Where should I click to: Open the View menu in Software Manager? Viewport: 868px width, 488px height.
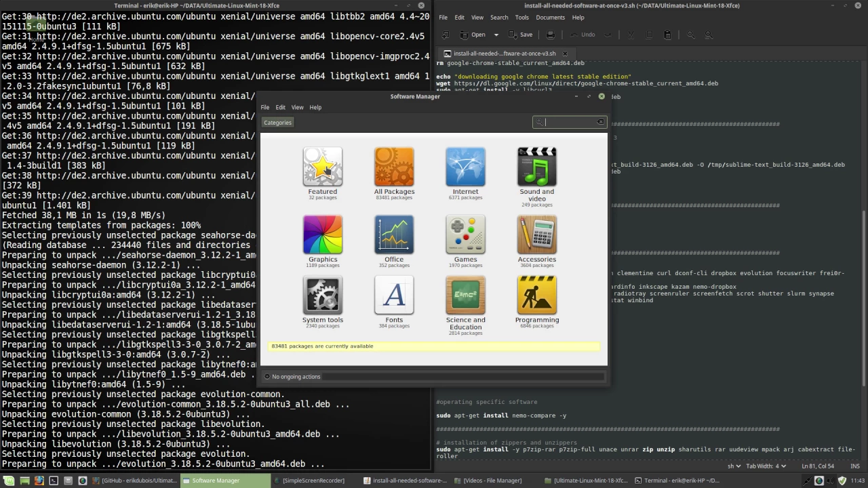(x=297, y=107)
